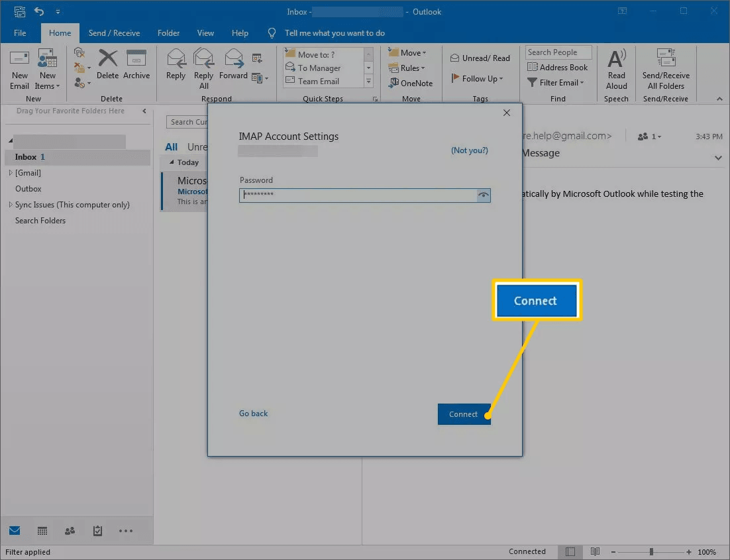Viewport: 730px width, 560px height.
Task: Click into the Password input field
Action: coord(358,196)
